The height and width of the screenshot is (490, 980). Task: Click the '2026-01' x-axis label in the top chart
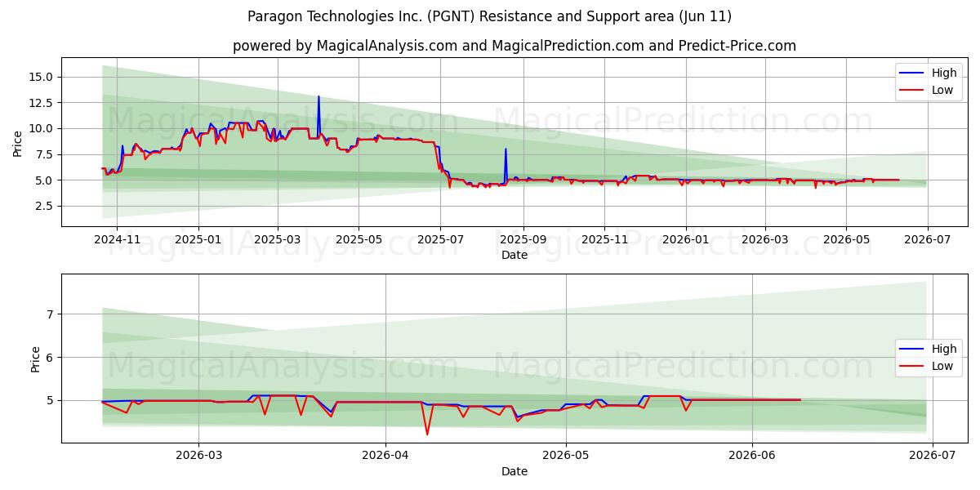[685, 239]
